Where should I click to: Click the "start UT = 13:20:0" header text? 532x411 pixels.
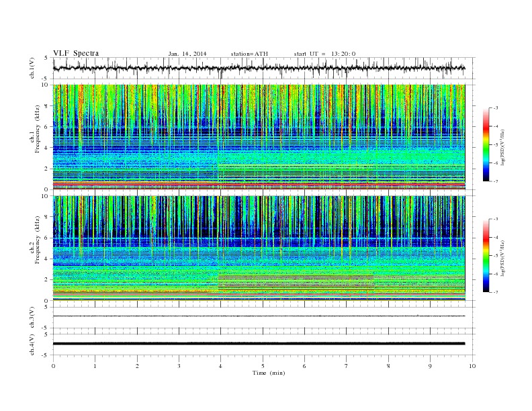(x=324, y=54)
